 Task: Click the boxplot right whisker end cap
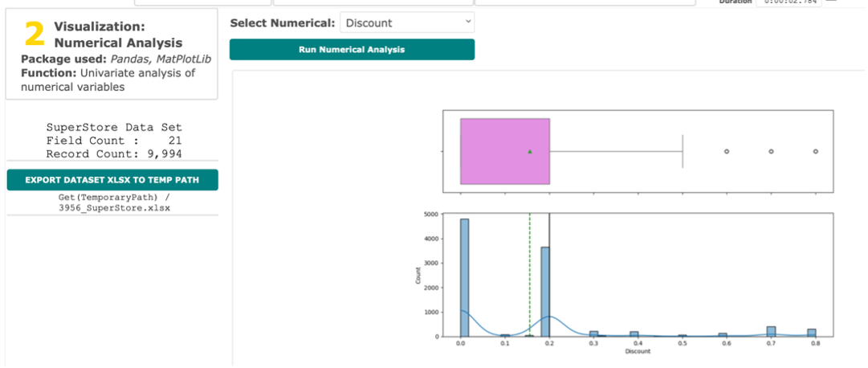pyautogui.click(x=682, y=151)
